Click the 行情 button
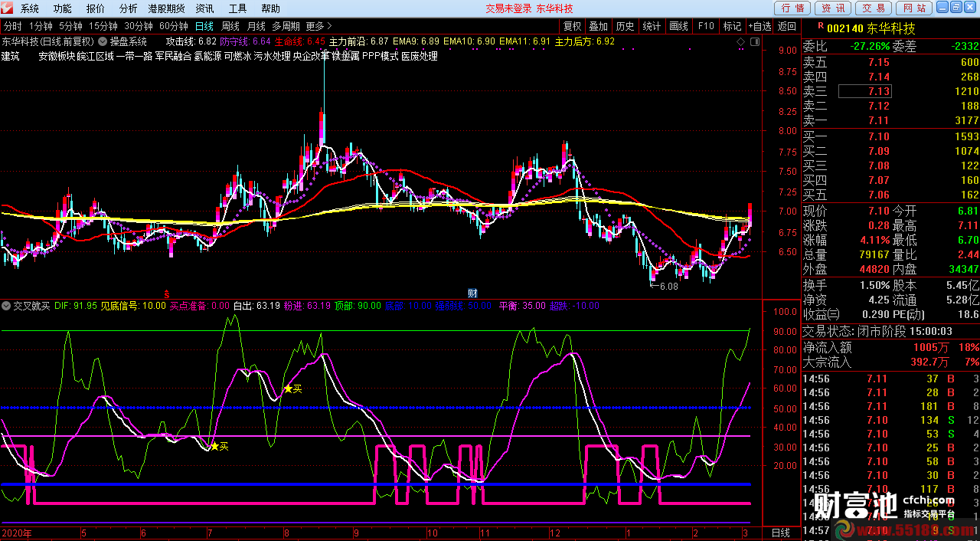The image size is (980, 541). pos(794,8)
